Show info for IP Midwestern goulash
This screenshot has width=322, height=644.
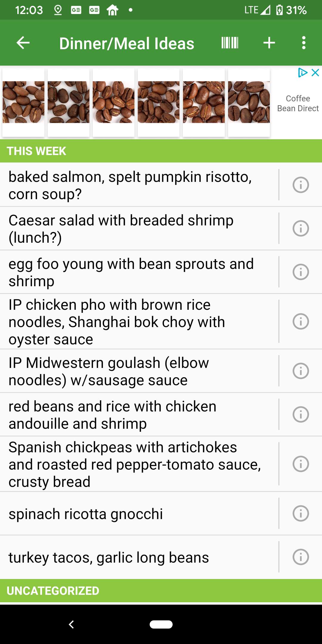(301, 371)
